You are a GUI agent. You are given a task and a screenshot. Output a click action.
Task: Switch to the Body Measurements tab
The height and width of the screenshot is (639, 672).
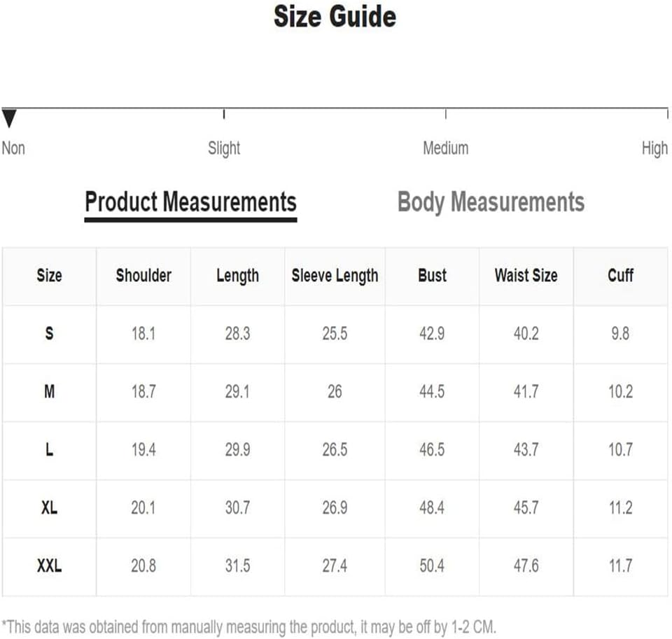491,202
